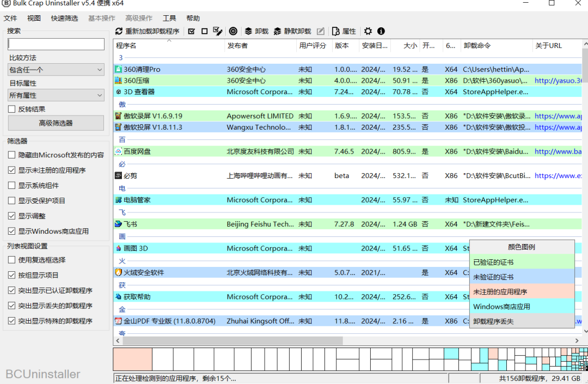This screenshot has width=588, height=384.
Task: Click the info circle toolbar icon
Action: 381,31
